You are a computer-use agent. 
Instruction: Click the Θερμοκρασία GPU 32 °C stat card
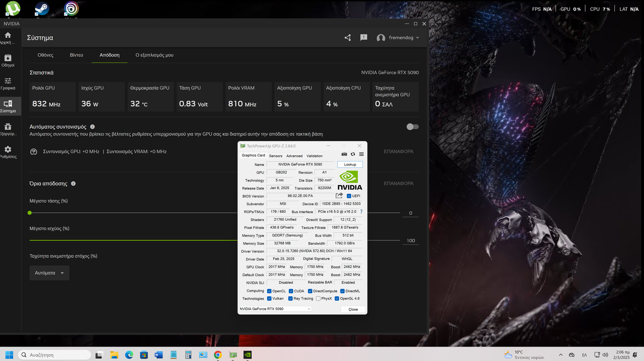point(150,97)
